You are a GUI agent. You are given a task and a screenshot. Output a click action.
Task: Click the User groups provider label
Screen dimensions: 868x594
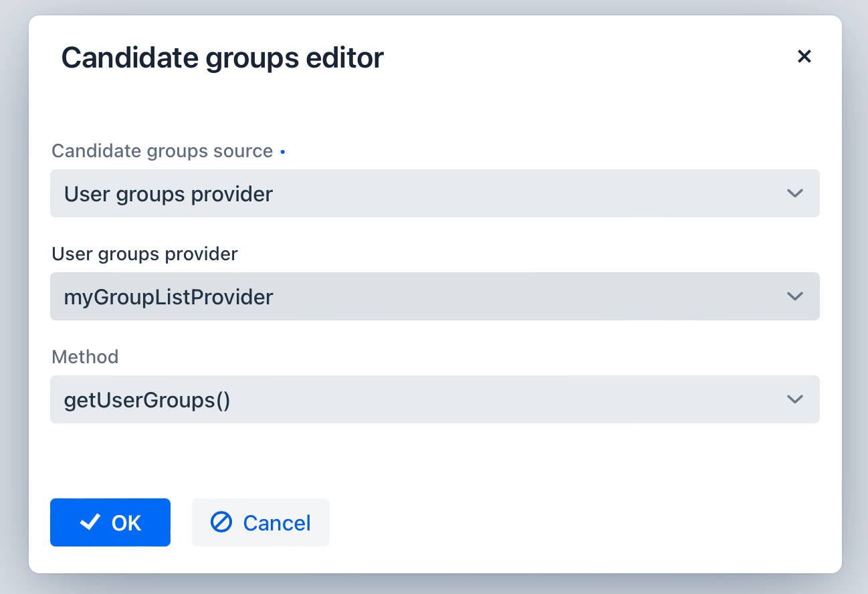144,254
